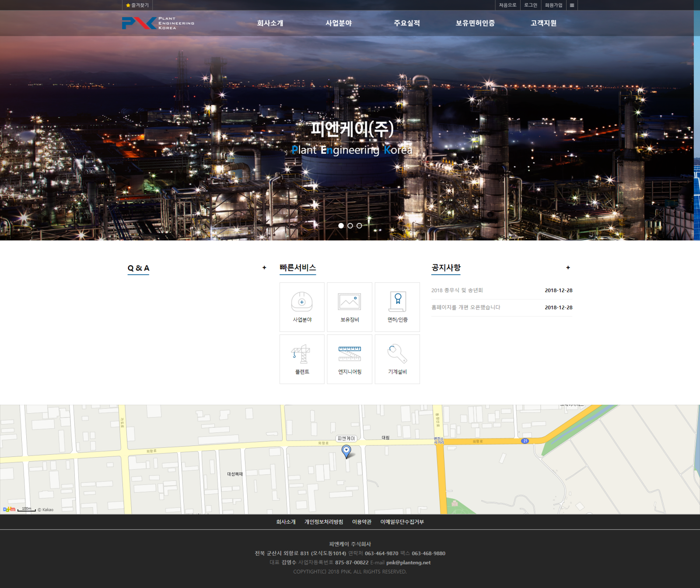Select the 플랜트 crane icon
Viewport: 700px width, 588px height.
(302, 354)
